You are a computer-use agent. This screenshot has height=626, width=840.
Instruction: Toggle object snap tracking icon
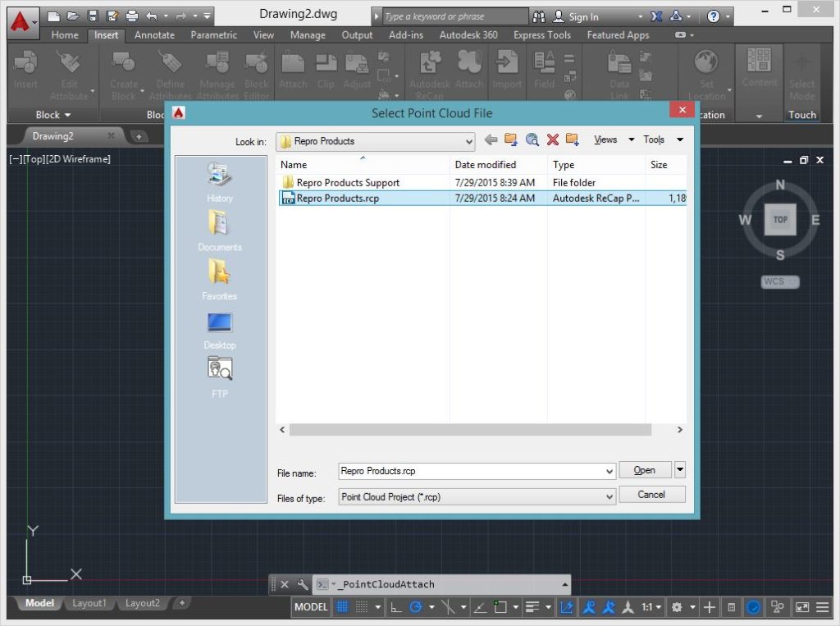point(480,607)
